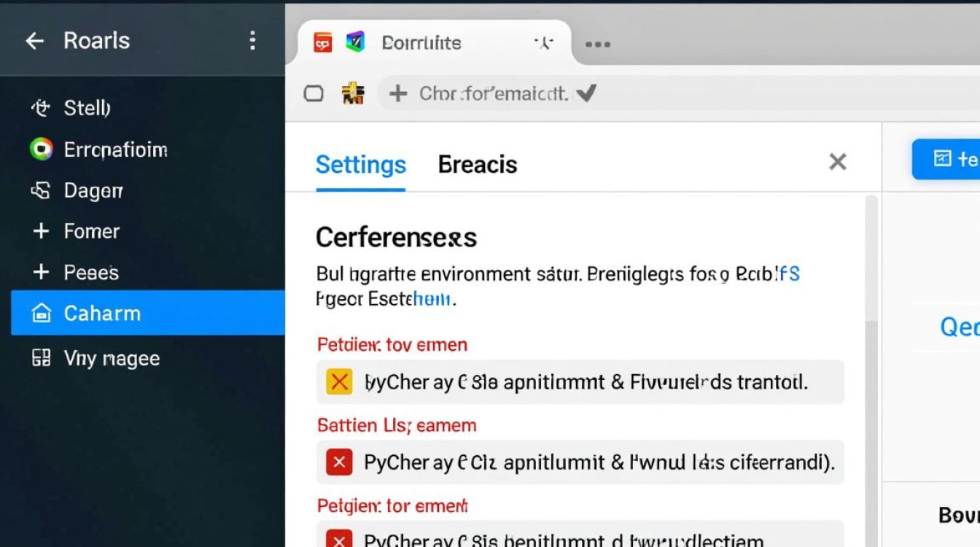Open the Caharm home section

coord(102,313)
